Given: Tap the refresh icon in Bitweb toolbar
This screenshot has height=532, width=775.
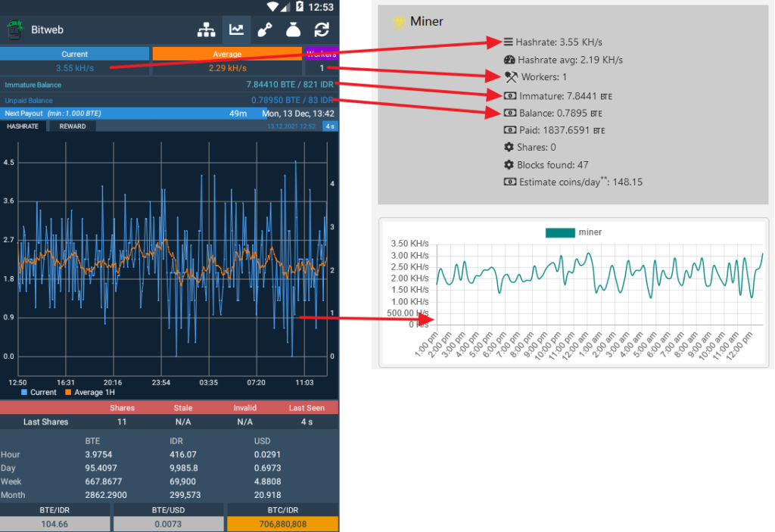Looking at the screenshot, I should point(322,30).
